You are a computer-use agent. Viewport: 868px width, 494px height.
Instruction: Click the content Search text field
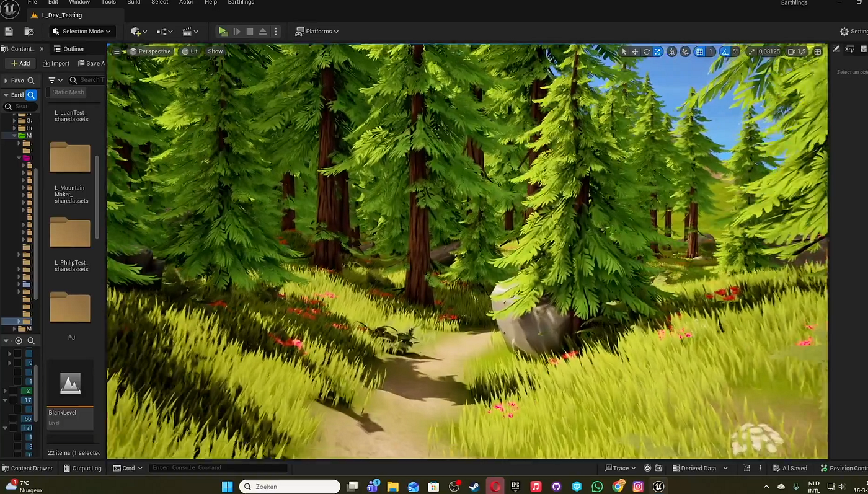(87, 80)
